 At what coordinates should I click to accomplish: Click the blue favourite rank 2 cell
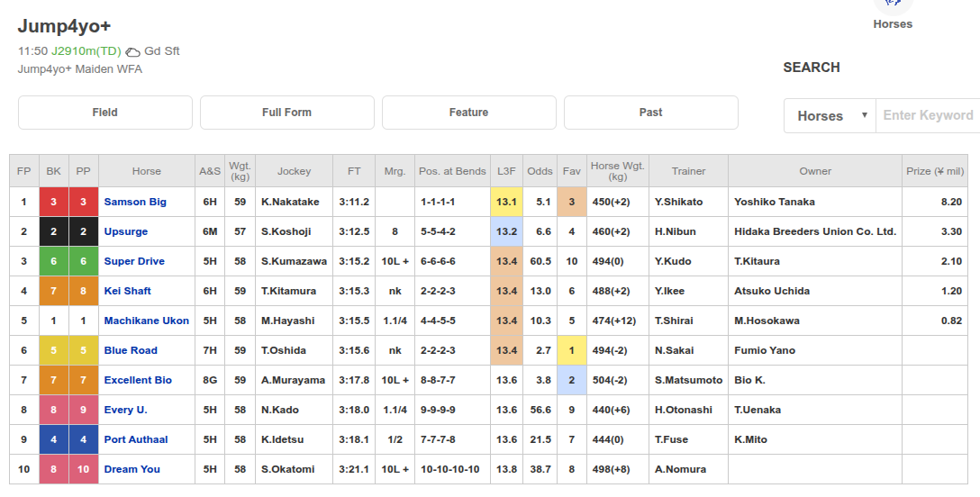[x=572, y=380]
